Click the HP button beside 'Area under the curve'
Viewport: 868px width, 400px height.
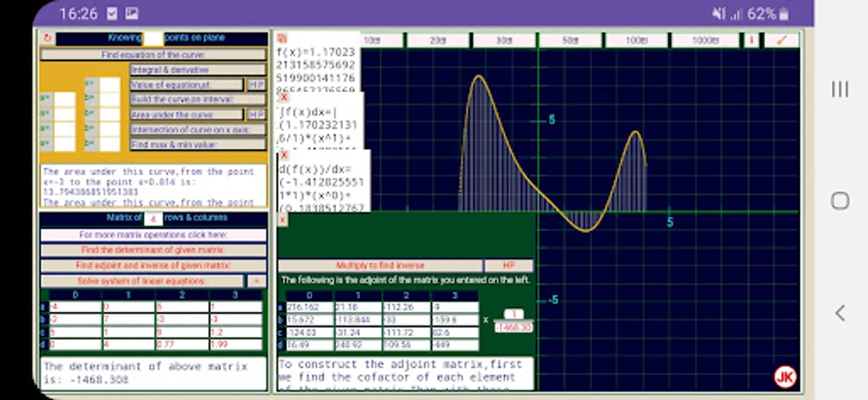click(256, 115)
